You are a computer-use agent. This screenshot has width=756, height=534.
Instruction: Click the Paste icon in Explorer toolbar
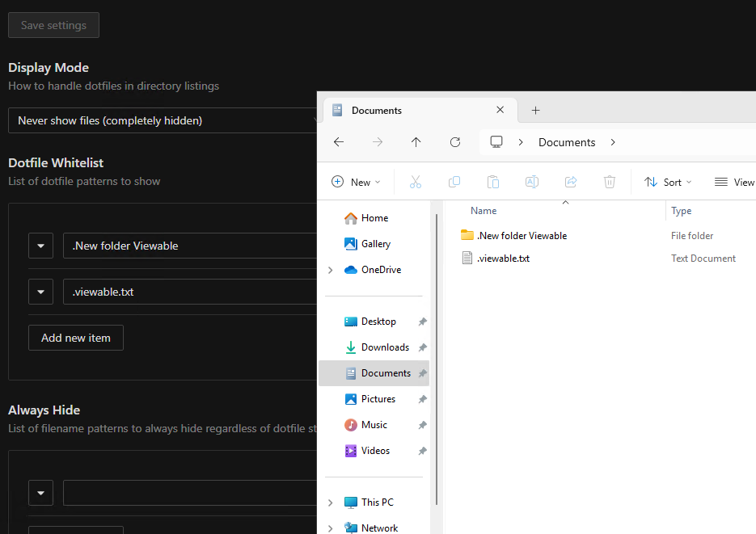tap(492, 182)
